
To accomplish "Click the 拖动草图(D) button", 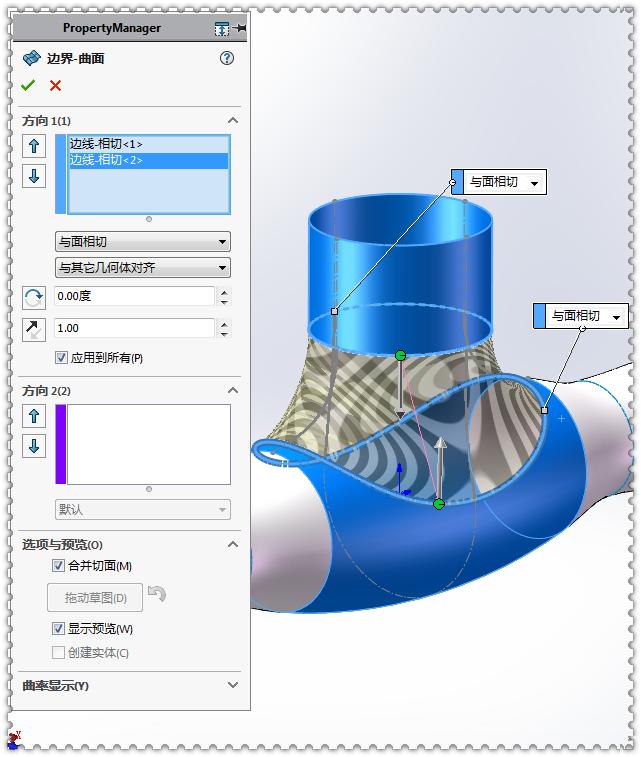I will tap(95, 598).
